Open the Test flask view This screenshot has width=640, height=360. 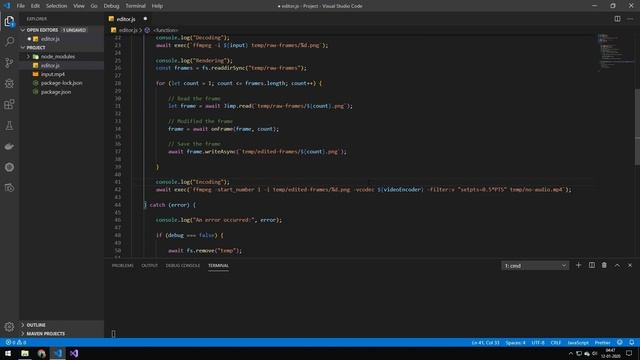(x=9, y=125)
